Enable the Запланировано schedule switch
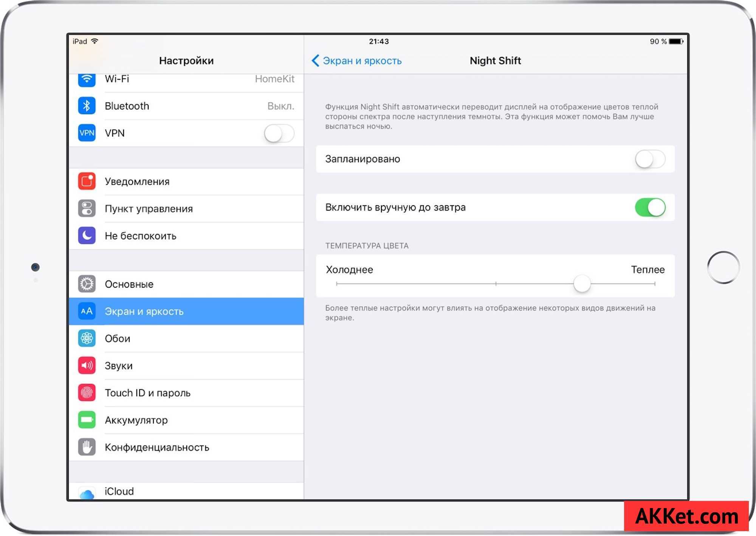 (x=650, y=159)
